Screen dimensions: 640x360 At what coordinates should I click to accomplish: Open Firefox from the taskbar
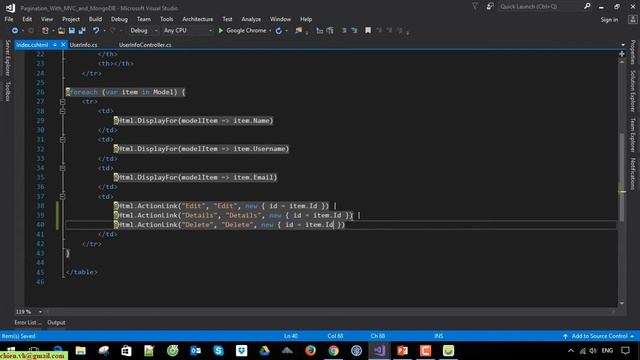point(310,351)
